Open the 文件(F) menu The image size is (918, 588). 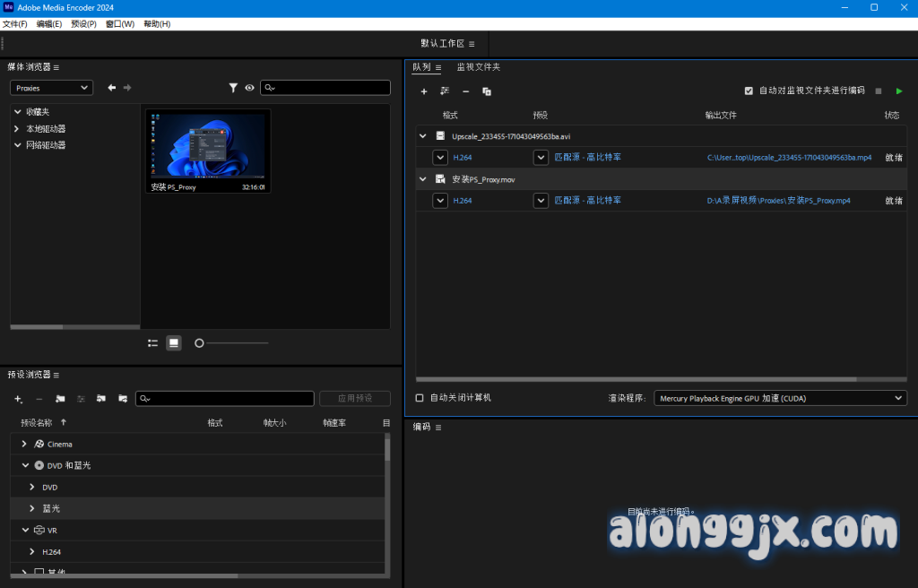[x=15, y=23]
